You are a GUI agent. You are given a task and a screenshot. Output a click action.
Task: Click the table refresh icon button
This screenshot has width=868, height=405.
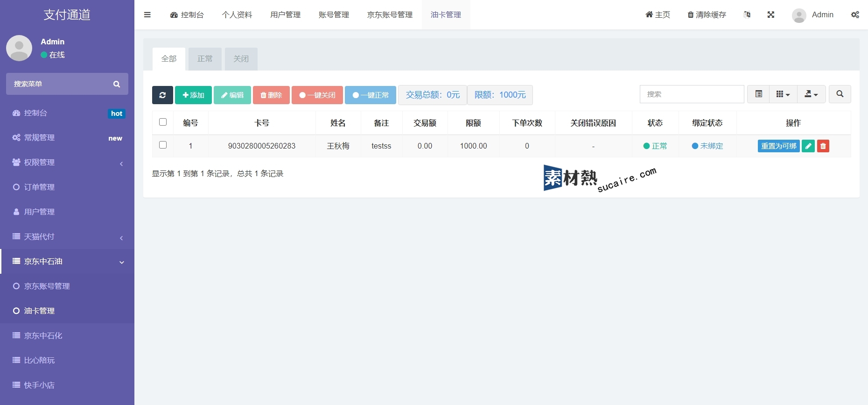(162, 95)
